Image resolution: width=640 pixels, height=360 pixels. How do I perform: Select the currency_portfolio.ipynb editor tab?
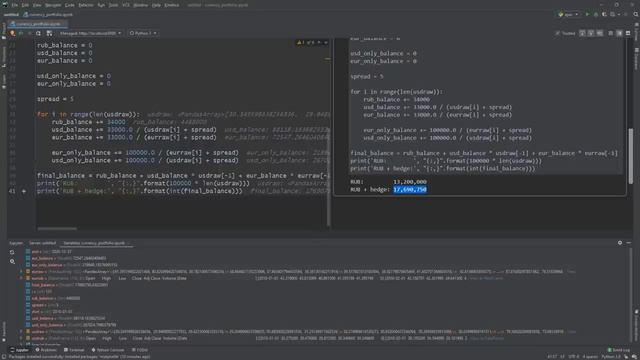(x=38, y=24)
